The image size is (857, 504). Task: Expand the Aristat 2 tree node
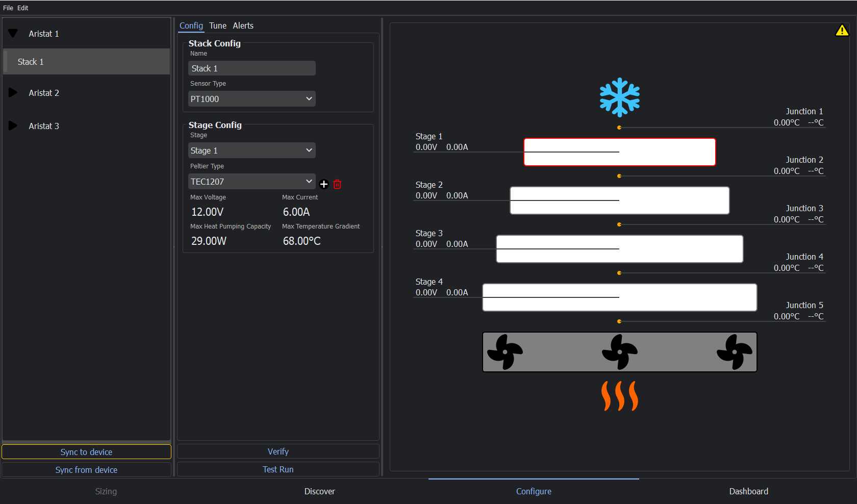pos(13,93)
